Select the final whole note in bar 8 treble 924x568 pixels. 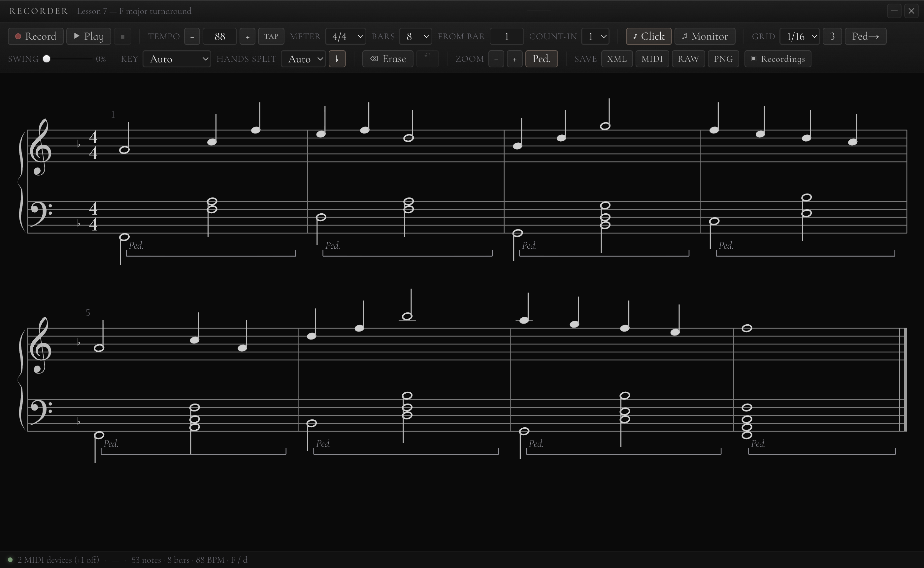pyautogui.click(x=747, y=328)
